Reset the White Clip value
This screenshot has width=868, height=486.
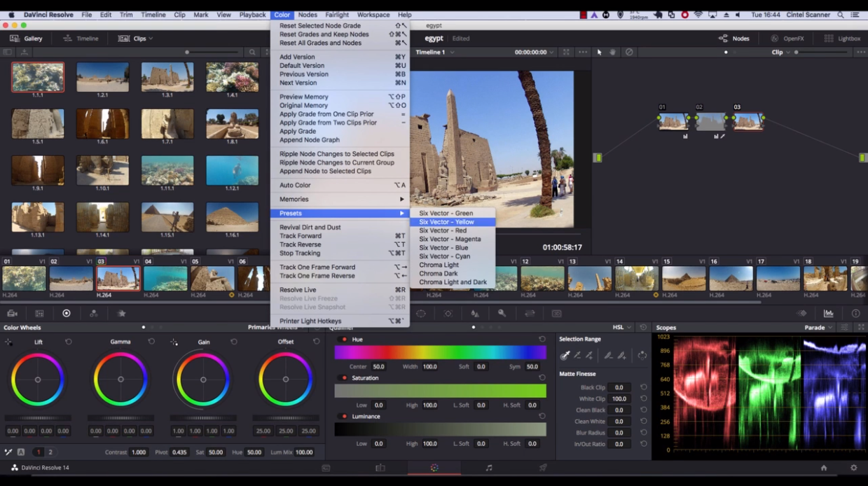point(643,398)
